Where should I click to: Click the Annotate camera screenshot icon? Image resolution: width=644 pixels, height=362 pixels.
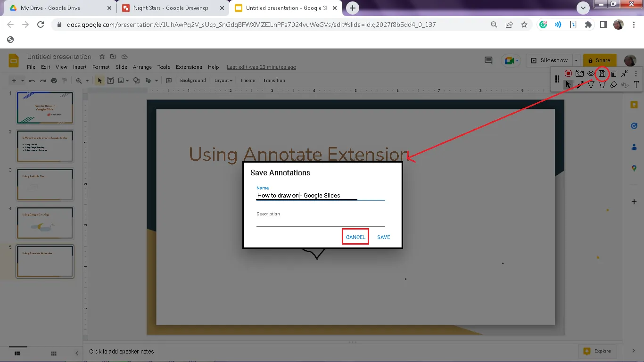pos(579,74)
